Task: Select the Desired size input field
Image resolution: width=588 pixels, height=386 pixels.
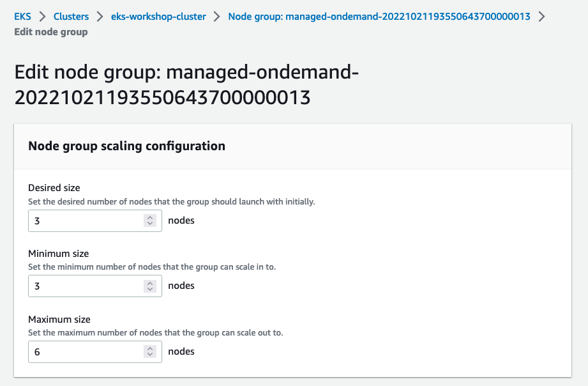Action: coord(83,220)
